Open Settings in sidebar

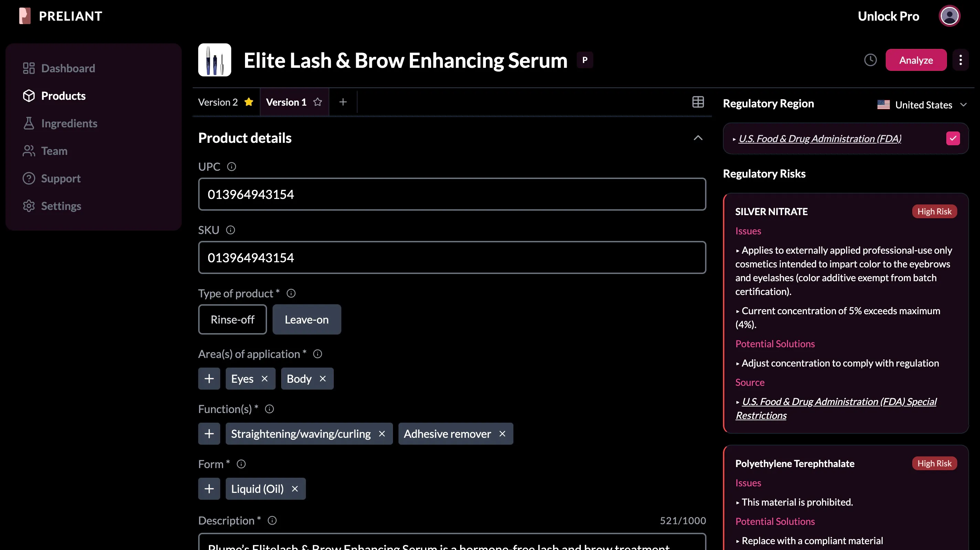coord(52,206)
